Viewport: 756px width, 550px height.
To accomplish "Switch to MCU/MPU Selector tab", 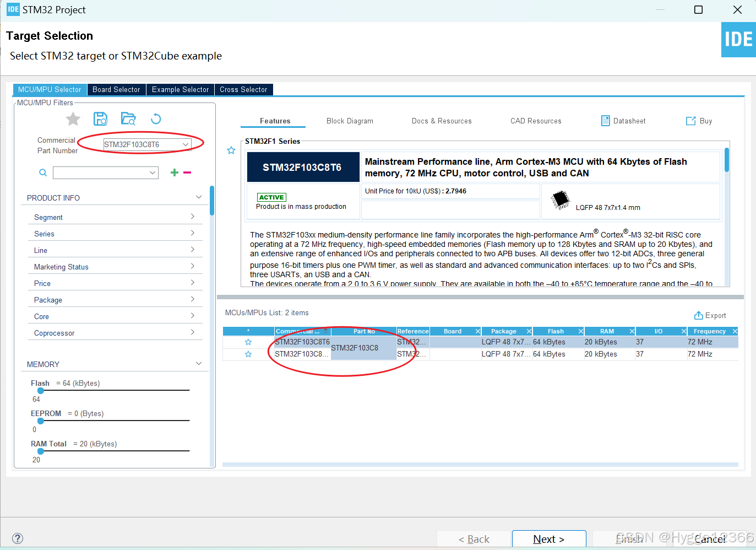I will click(x=50, y=89).
